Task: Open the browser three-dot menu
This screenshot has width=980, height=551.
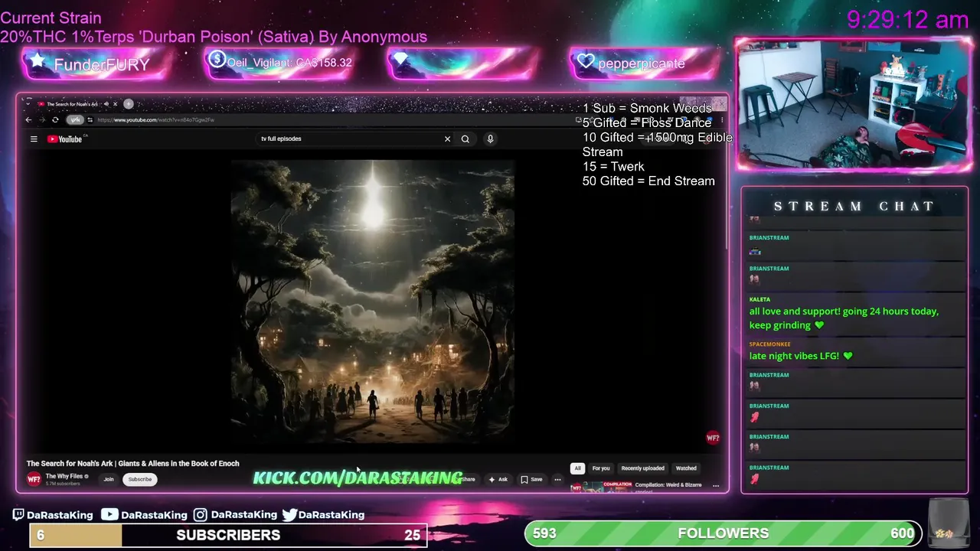Action: click(x=721, y=120)
